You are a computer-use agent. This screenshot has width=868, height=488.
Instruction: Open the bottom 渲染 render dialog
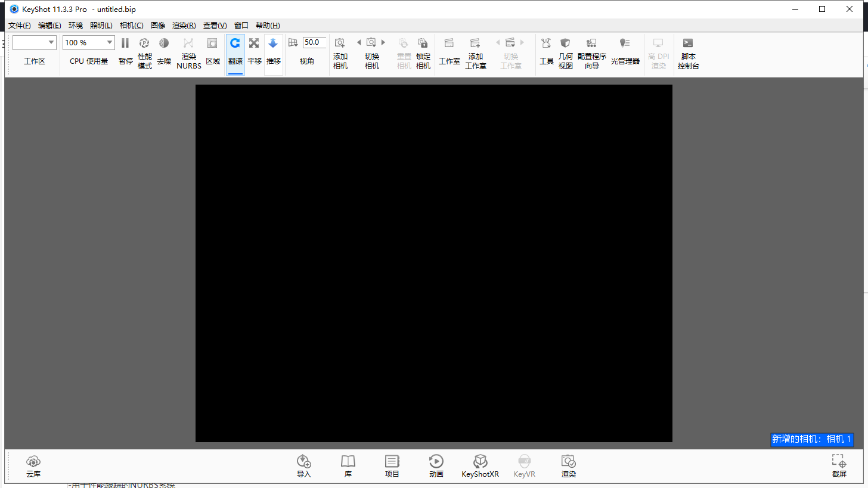569,467
